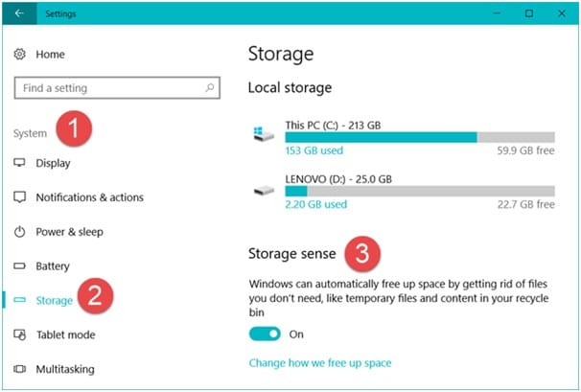
Task: Open the 153 GB used link
Action: [314, 150]
